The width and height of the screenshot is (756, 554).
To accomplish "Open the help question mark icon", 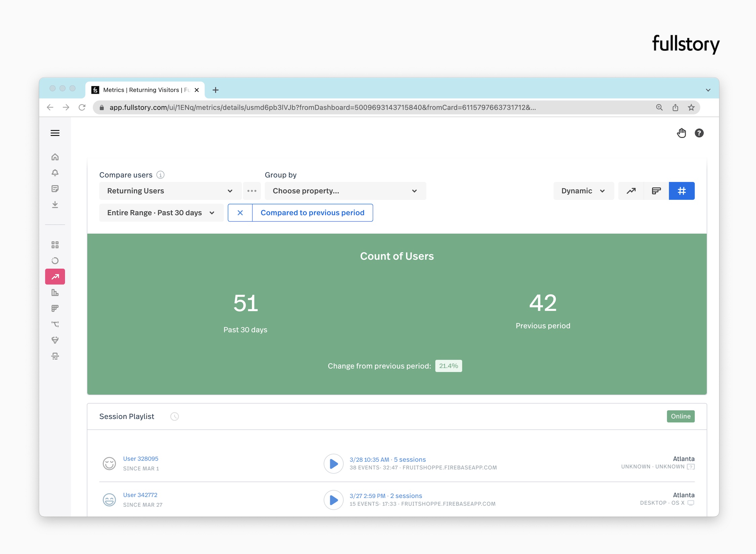I will [x=699, y=133].
